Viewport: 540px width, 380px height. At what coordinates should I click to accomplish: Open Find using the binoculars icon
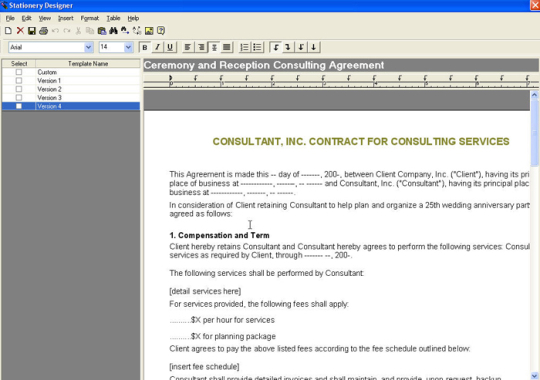click(113, 31)
